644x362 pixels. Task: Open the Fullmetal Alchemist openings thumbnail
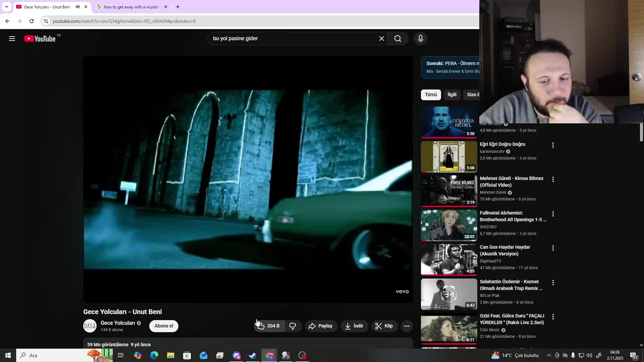coord(449,225)
